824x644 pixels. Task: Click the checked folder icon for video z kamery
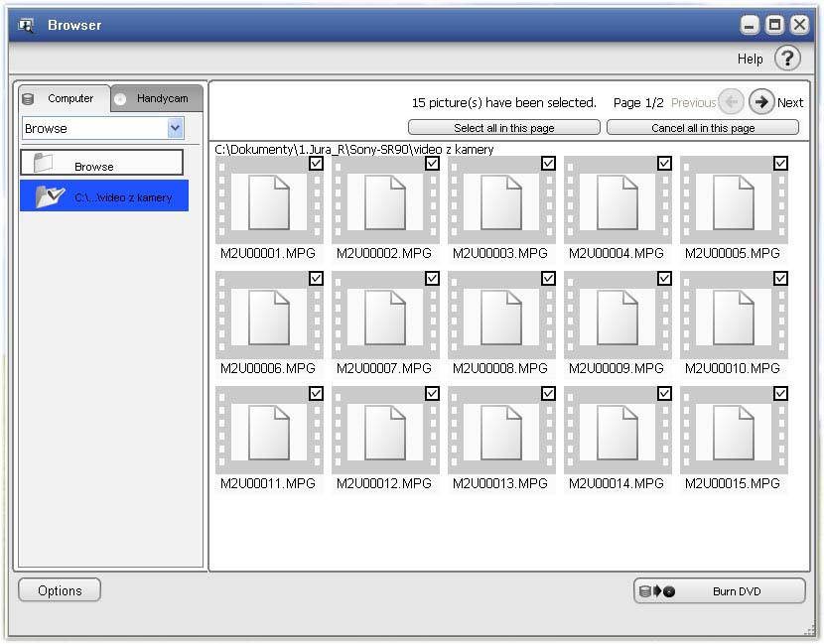click(x=50, y=196)
